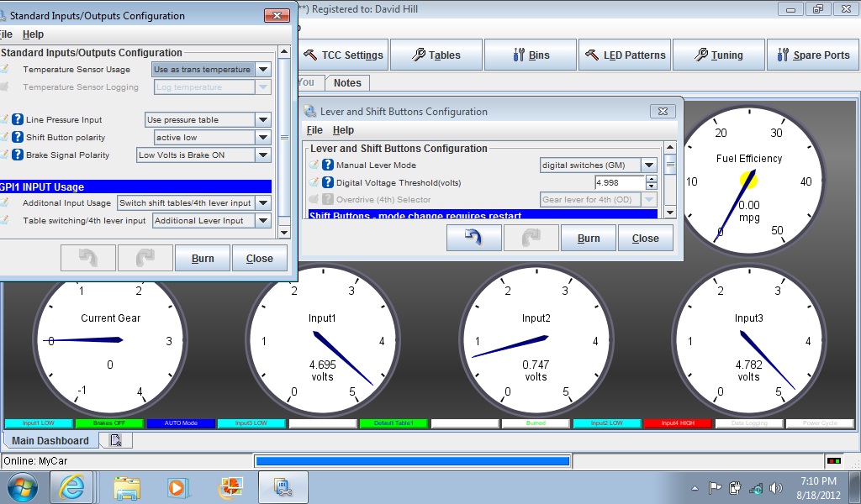Select the Main Dashboard tab
The image size is (861, 504).
pyautogui.click(x=50, y=440)
